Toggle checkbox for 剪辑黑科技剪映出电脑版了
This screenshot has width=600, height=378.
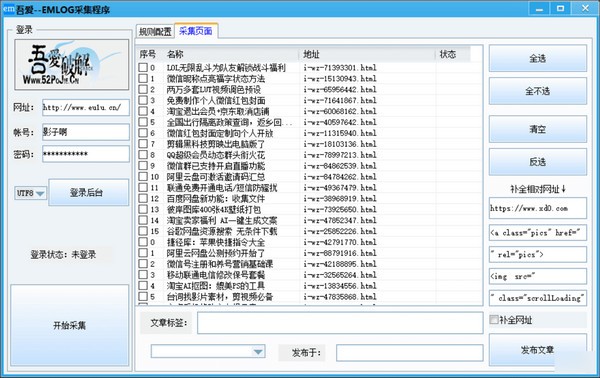(143, 144)
